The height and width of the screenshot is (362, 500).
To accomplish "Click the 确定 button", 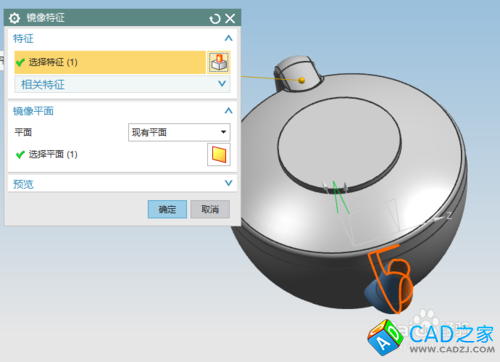I will tap(167, 209).
